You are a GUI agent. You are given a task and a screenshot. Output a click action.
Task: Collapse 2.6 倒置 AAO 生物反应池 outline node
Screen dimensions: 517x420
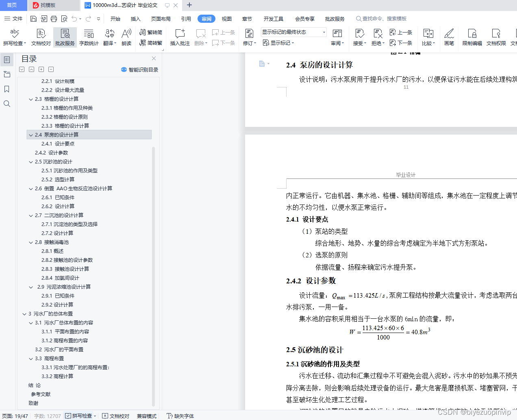(x=31, y=189)
